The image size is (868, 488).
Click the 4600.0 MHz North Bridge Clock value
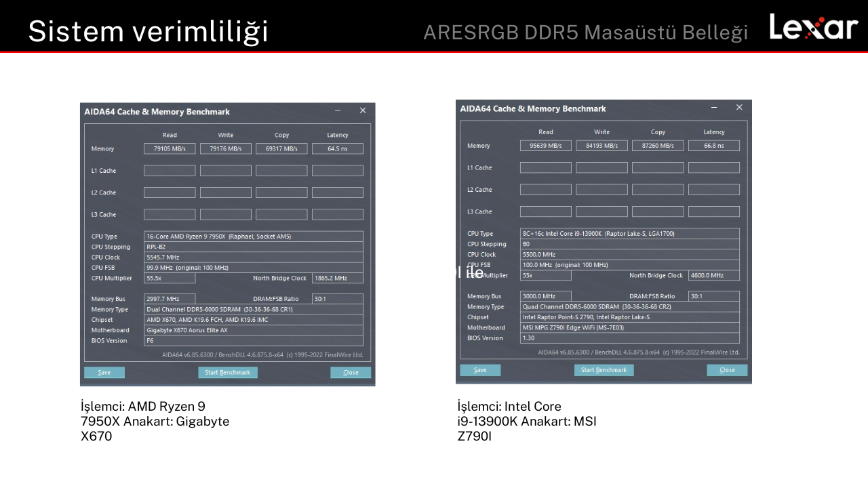(x=714, y=275)
